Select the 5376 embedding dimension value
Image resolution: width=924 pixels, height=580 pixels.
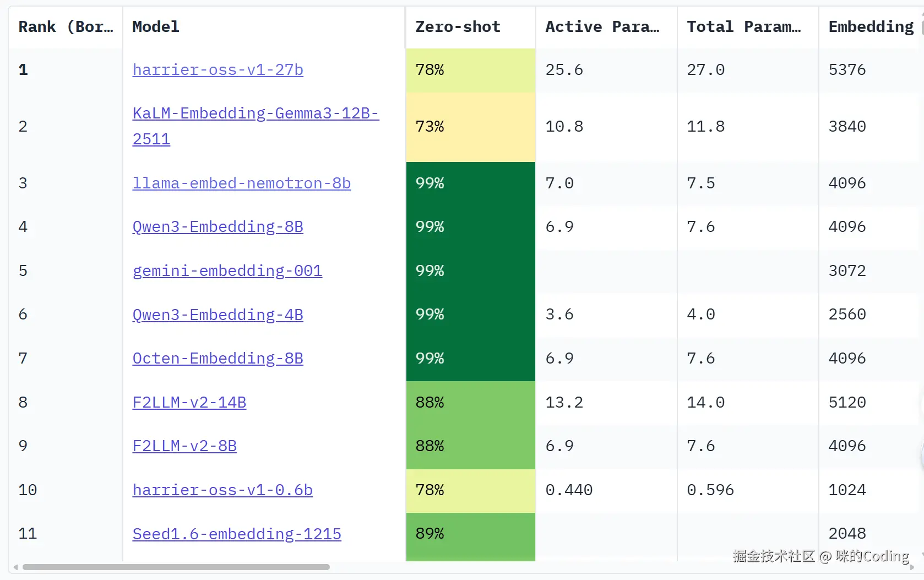coord(847,70)
